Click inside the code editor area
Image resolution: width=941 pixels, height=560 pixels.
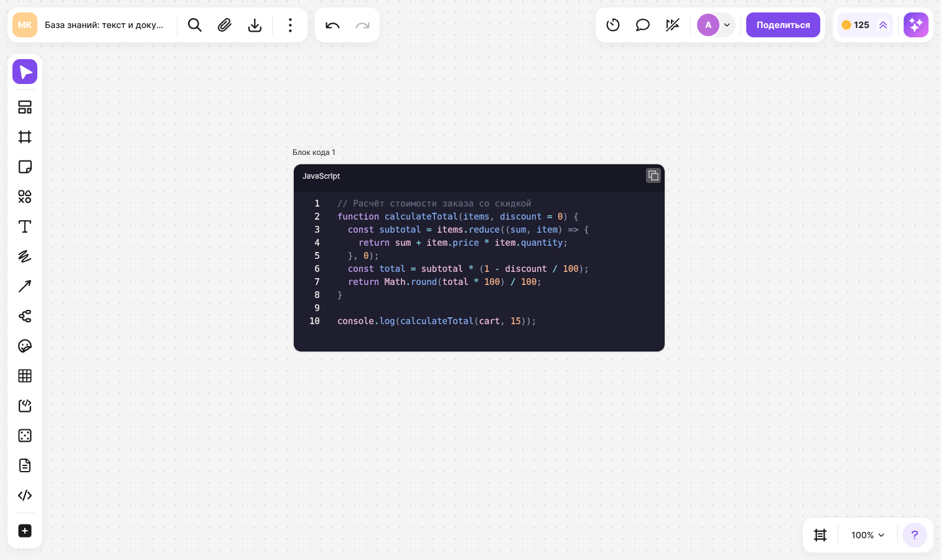click(479, 271)
